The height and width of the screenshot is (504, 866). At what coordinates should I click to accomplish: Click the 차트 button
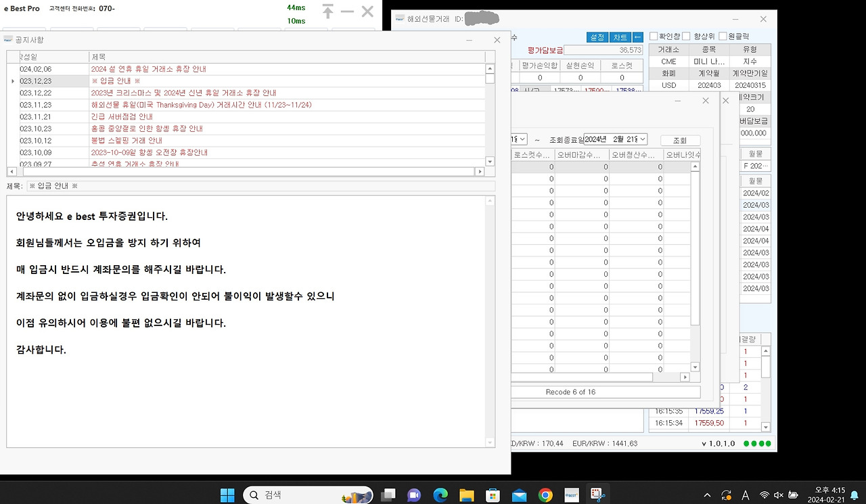(x=619, y=37)
